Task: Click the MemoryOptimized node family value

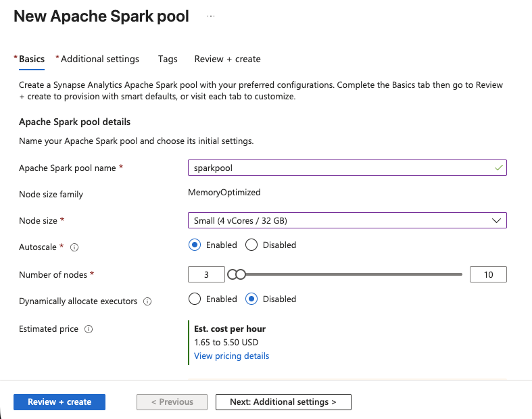Action: point(224,193)
